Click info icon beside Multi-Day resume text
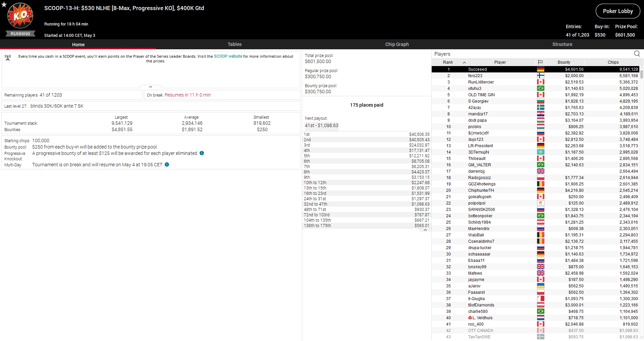This screenshot has height=341, width=644. point(167,165)
